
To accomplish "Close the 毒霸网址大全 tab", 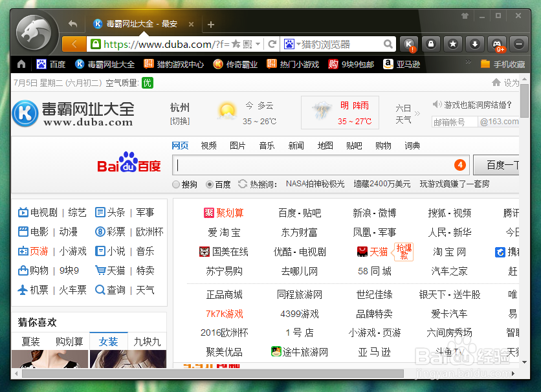I will tap(191, 24).
